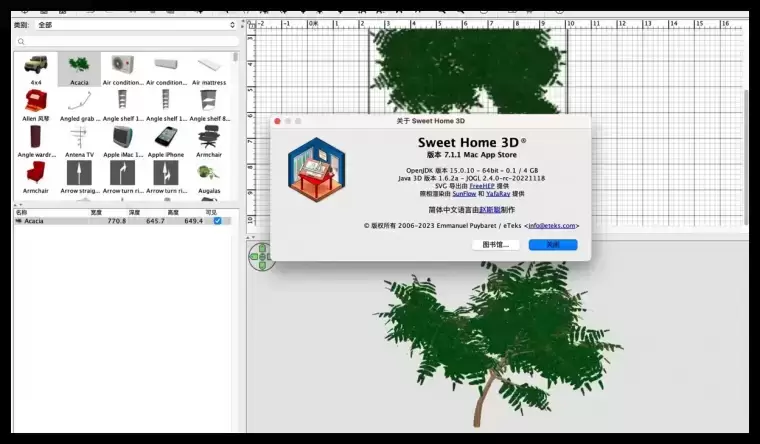Viewport: 760px width, 444px height.
Task: Click the search magnifier icon in catalog
Action: [21, 42]
